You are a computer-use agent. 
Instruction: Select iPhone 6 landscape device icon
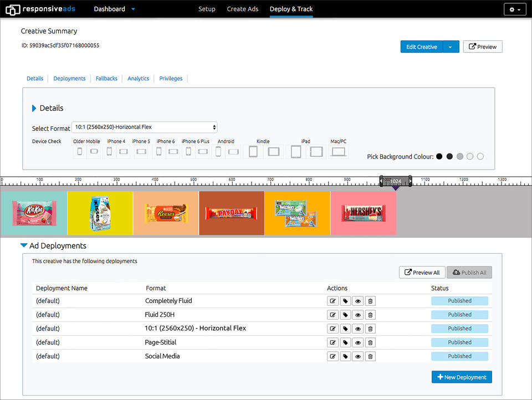point(173,151)
